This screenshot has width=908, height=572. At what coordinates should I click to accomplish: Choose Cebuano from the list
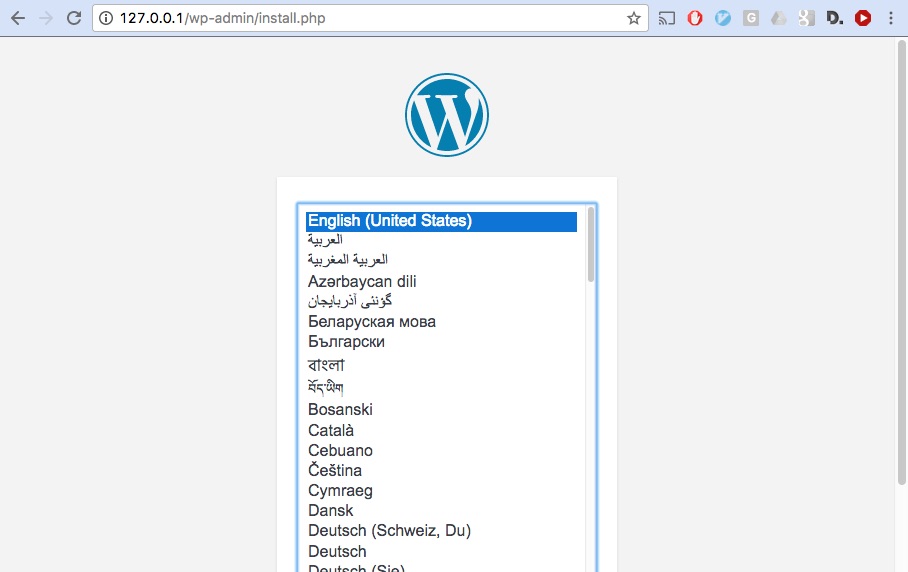click(441, 450)
